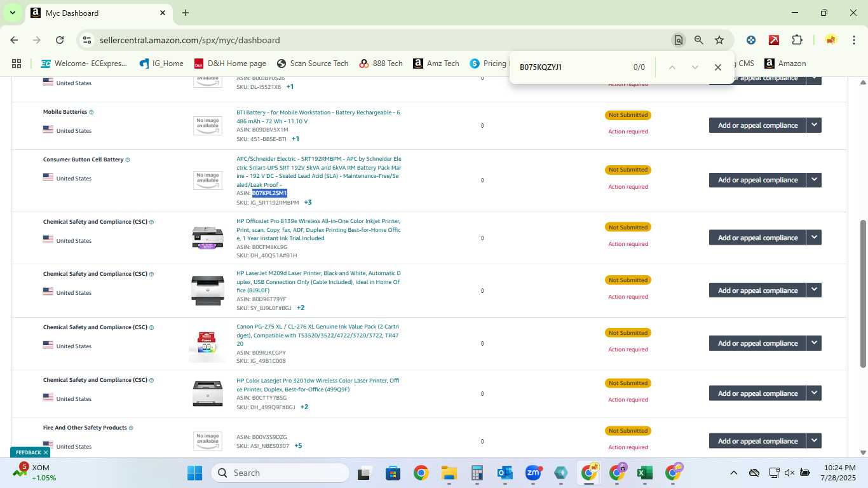Screen dimensions: 868x488
Task: Click the address bar URL
Action: (189, 40)
